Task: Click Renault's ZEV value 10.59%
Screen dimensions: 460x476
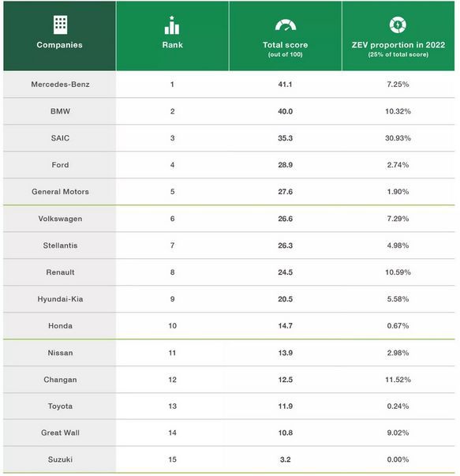Action: 398,272
